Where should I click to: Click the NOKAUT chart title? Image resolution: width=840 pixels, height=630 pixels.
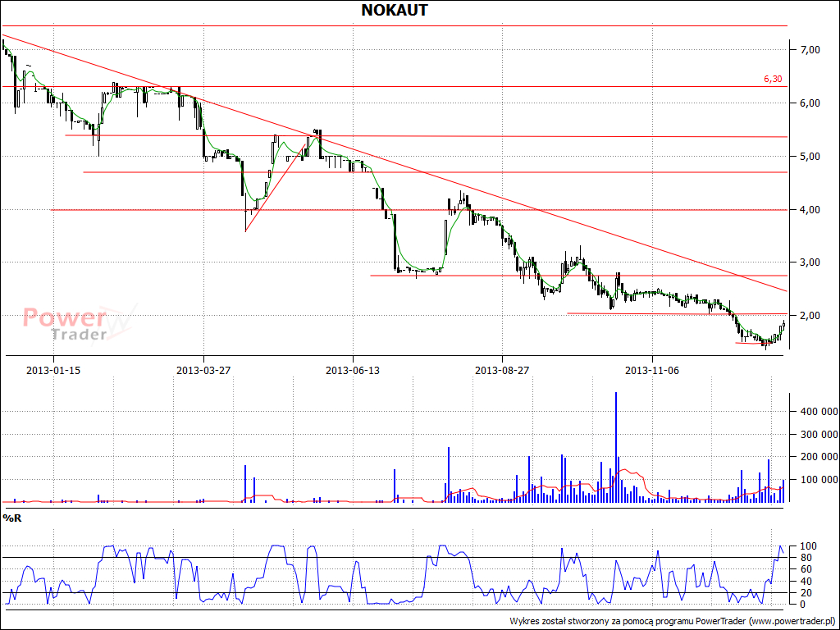point(395,10)
